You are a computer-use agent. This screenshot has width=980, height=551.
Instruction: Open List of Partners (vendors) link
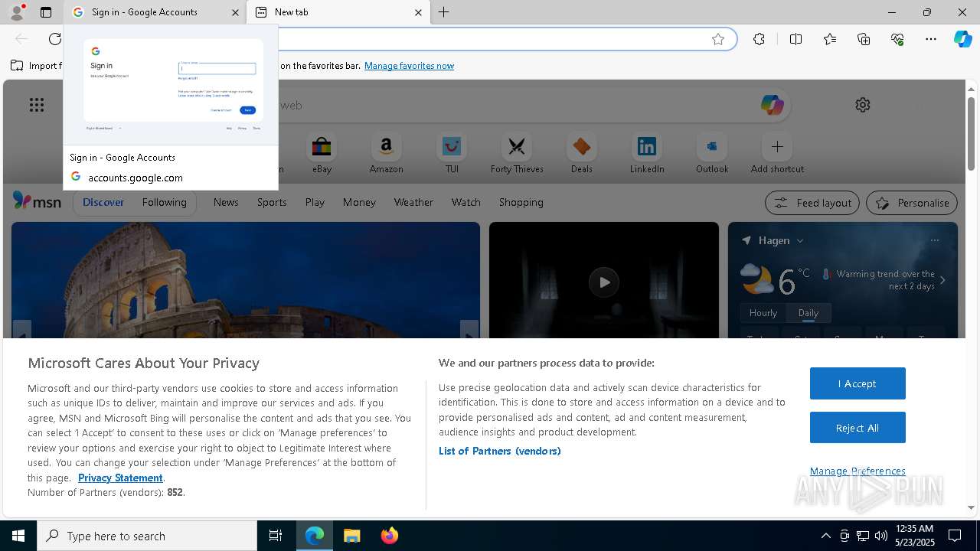point(500,451)
